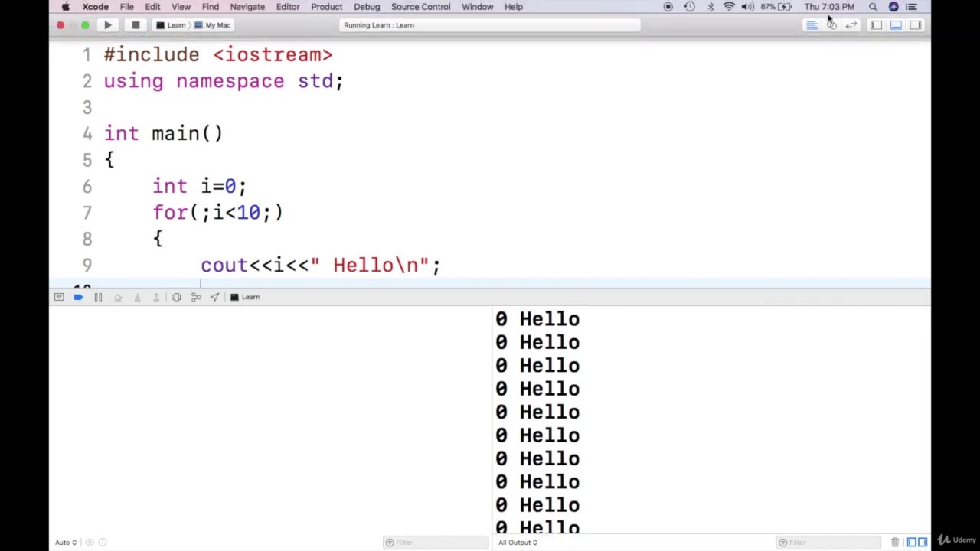Viewport: 980px width, 551px height.
Task: Open the Auto variables scope dropdown
Action: (x=65, y=543)
